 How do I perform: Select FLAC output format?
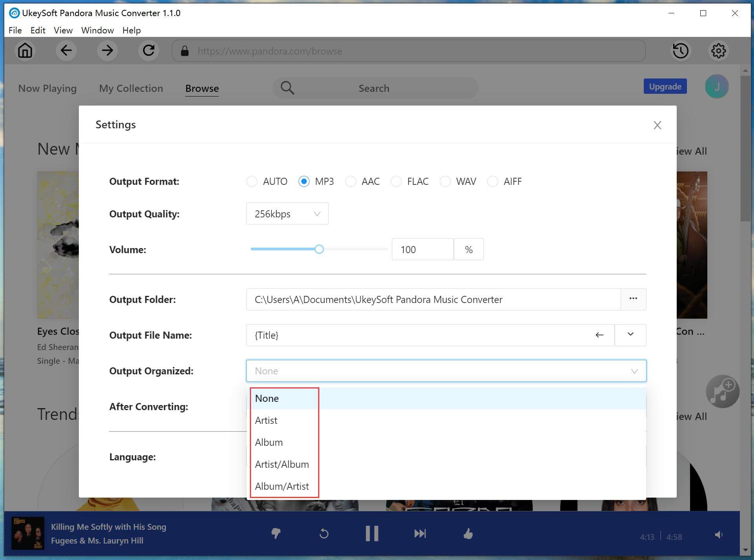pos(396,181)
